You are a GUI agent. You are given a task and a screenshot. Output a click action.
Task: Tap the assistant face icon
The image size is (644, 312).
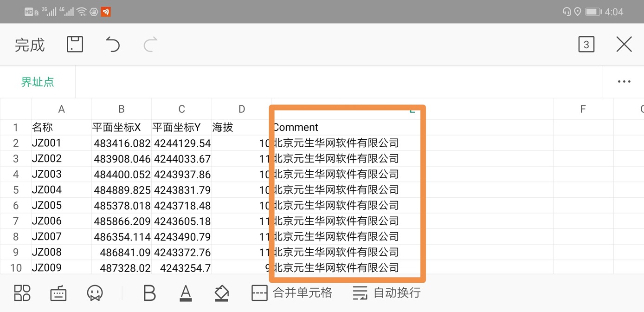point(95,293)
